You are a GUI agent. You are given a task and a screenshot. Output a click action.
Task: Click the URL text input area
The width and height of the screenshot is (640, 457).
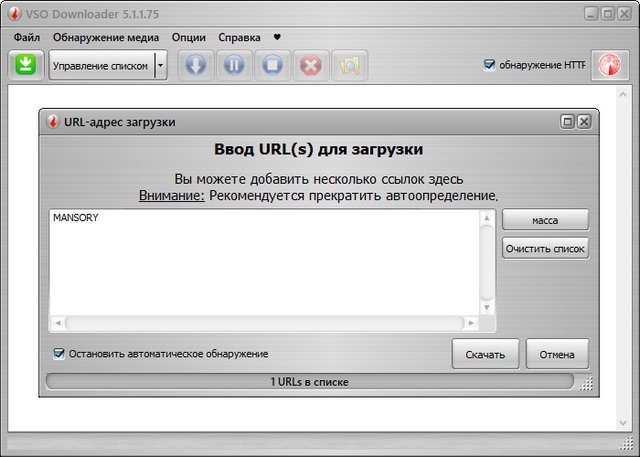tap(264, 263)
